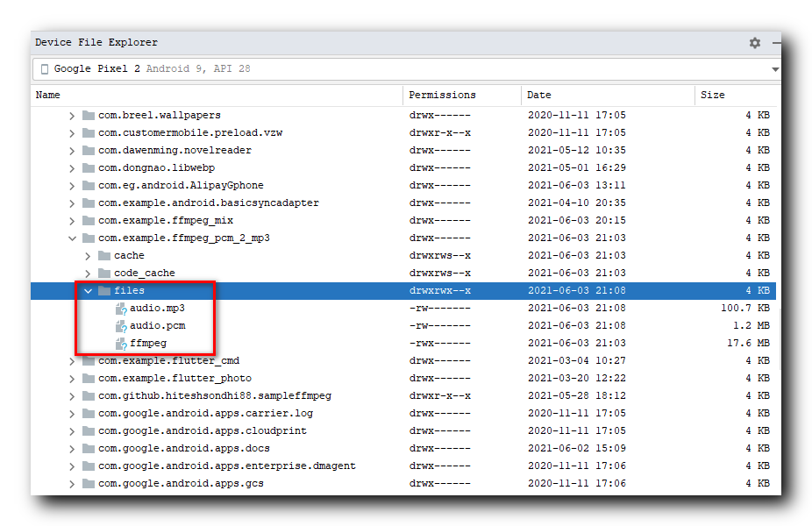Open the Device File Explorer gear settings
This screenshot has height=526, width=812.
(754, 43)
